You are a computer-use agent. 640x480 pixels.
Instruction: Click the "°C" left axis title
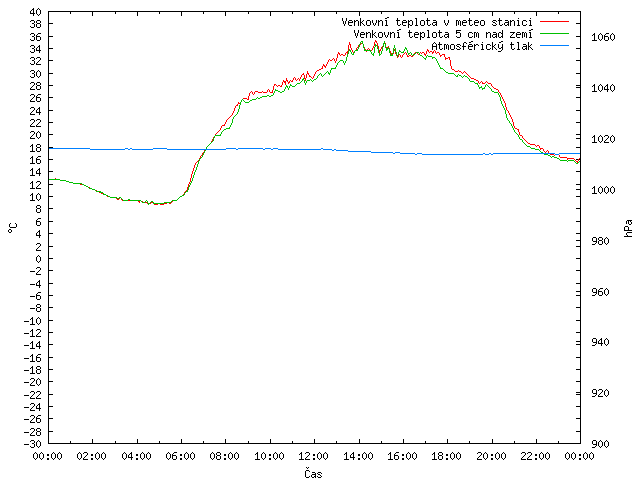tap(13, 228)
